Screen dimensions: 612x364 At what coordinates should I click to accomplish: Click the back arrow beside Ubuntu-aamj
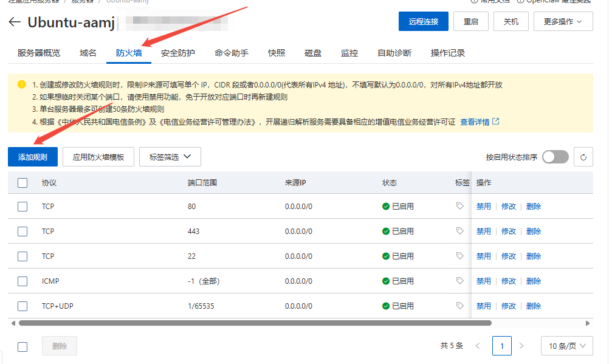click(15, 22)
